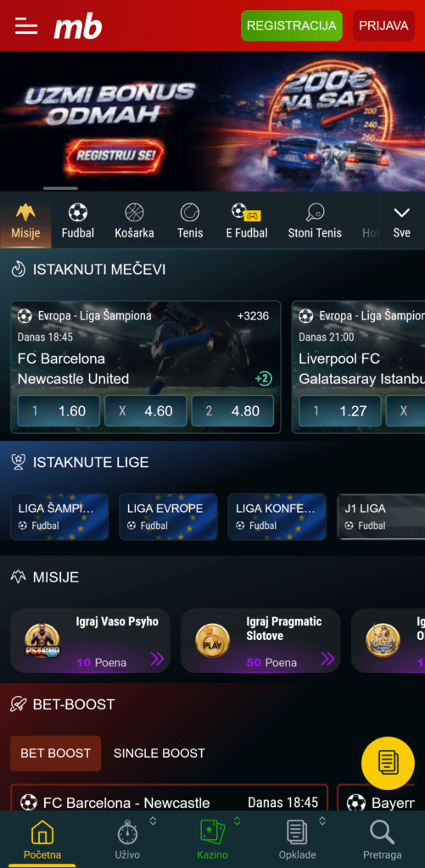The width and height of the screenshot is (425, 868).
Task: Select odds 4.80 for Newcastle United
Action: coord(232,411)
